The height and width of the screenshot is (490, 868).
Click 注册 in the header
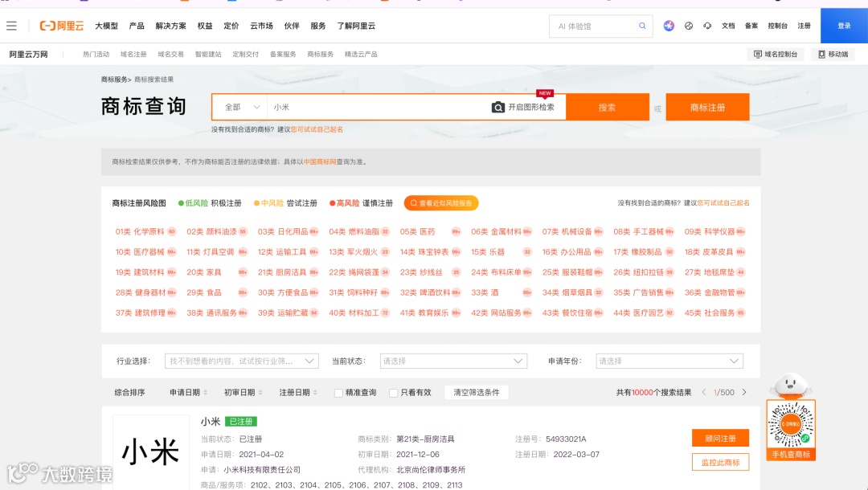[x=804, y=26]
